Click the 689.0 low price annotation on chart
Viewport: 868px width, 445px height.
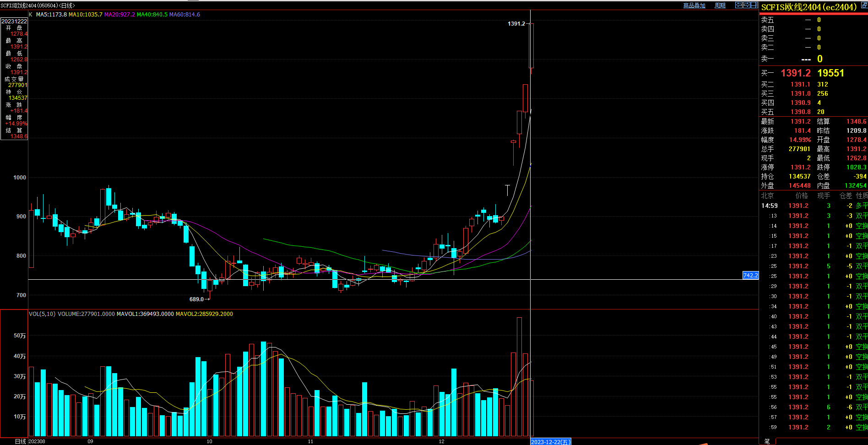pyautogui.click(x=196, y=299)
